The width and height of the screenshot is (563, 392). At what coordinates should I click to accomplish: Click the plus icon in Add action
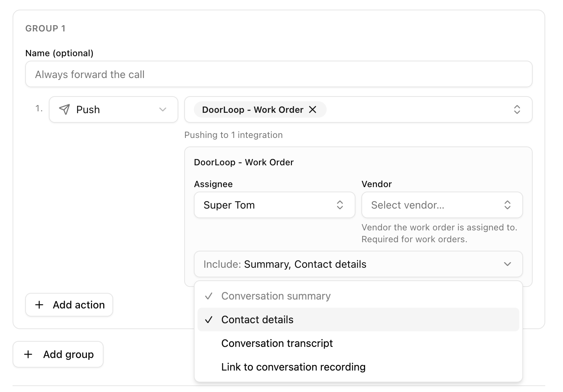point(39,305)
